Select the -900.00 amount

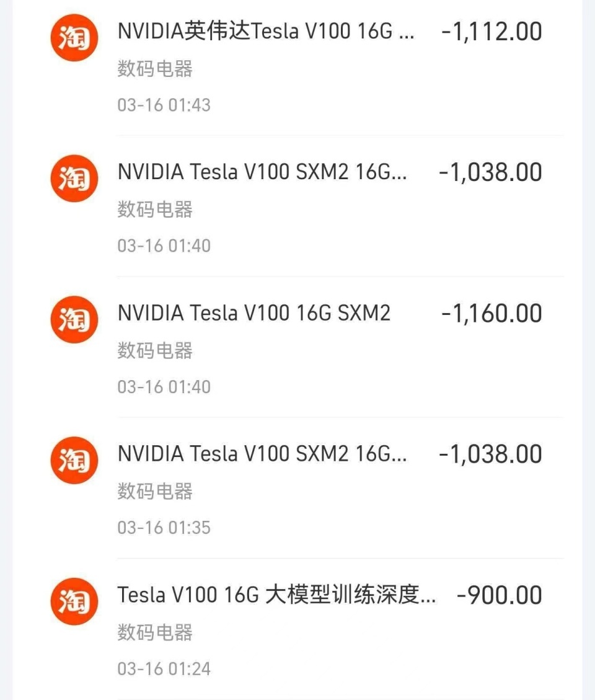point(499,595)
